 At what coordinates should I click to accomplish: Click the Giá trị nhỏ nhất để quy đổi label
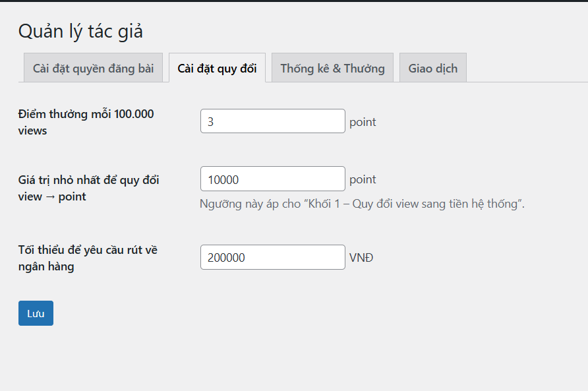tap(88, 180)
